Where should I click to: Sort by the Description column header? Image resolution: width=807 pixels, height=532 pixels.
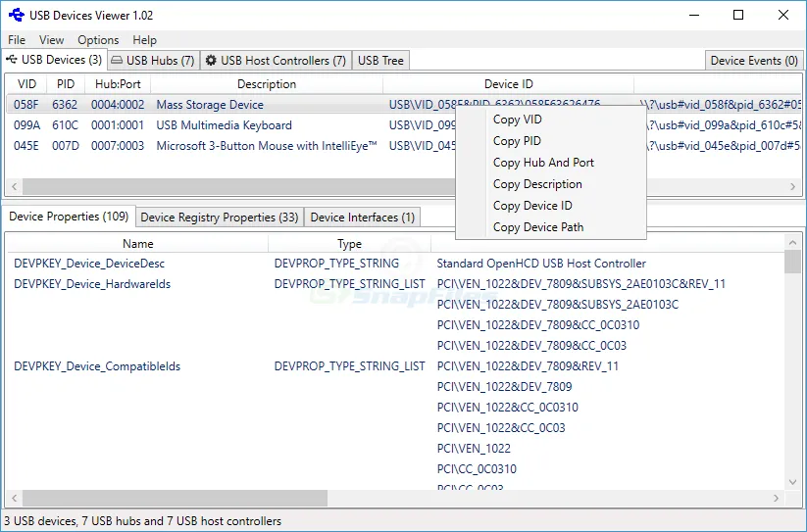coord(267,84)
